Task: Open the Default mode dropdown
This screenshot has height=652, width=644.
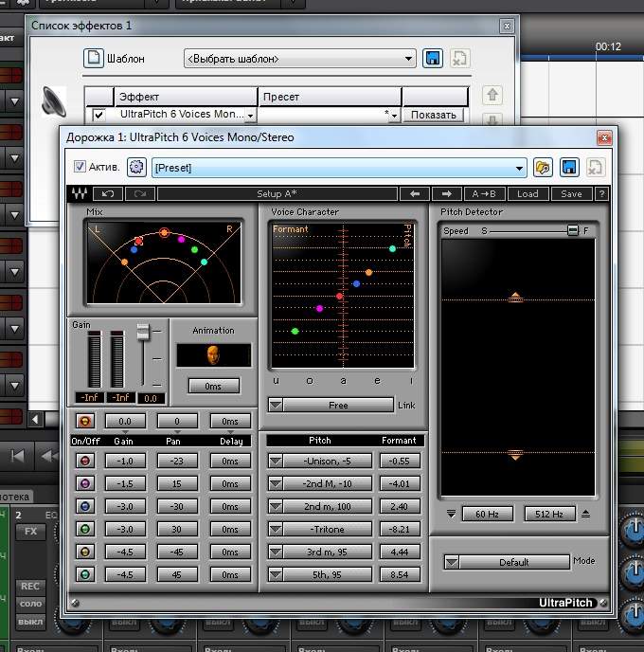Action: 452,562
